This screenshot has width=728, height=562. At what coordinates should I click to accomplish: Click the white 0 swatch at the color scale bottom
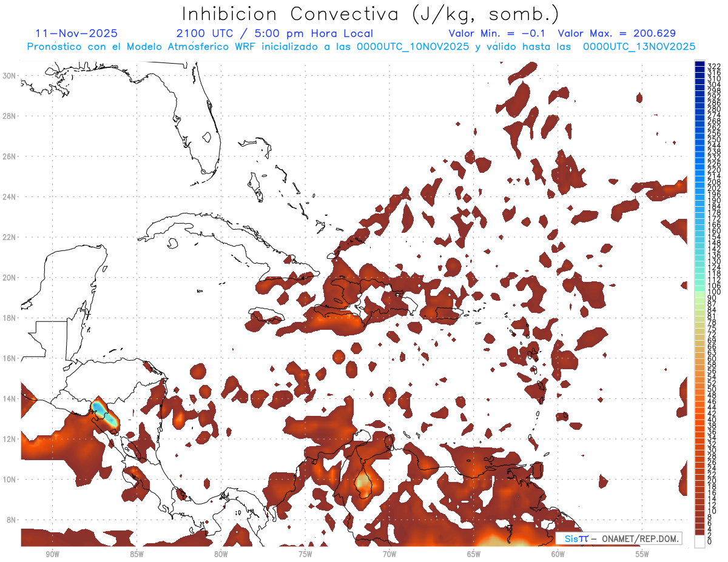(x=699, y=540)
